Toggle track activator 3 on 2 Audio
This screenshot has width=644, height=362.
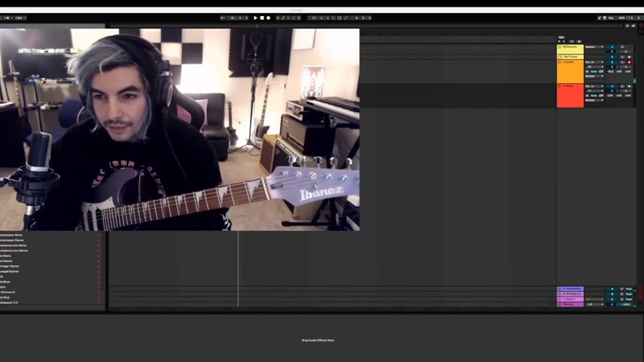coord(612,62)
